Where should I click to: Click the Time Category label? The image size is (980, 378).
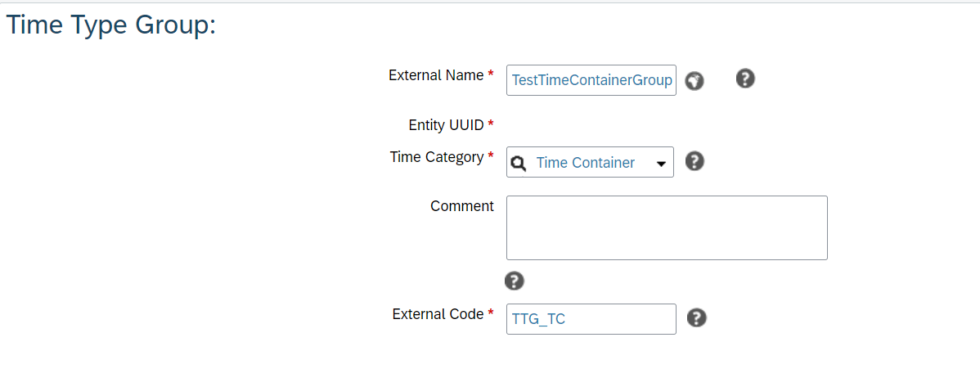(437, 157)
